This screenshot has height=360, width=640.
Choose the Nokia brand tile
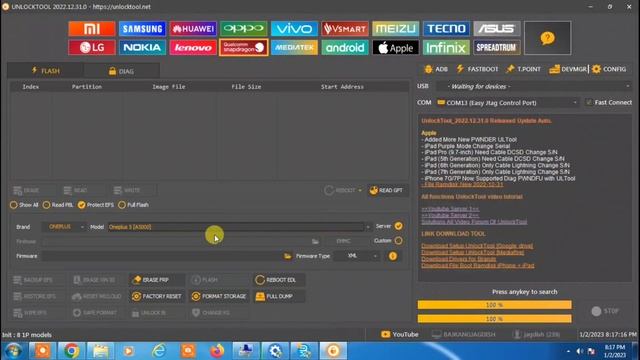(x=142, y=47)
